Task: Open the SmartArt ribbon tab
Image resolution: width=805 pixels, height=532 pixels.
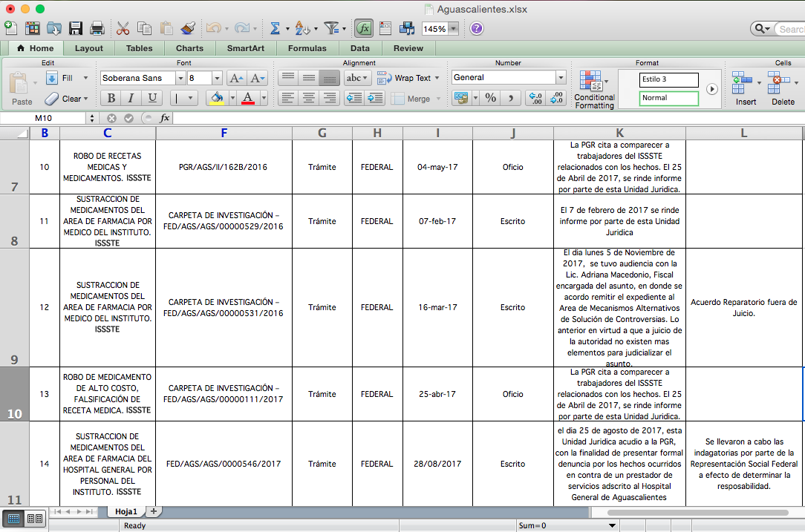Action: (x=247, y=48)
